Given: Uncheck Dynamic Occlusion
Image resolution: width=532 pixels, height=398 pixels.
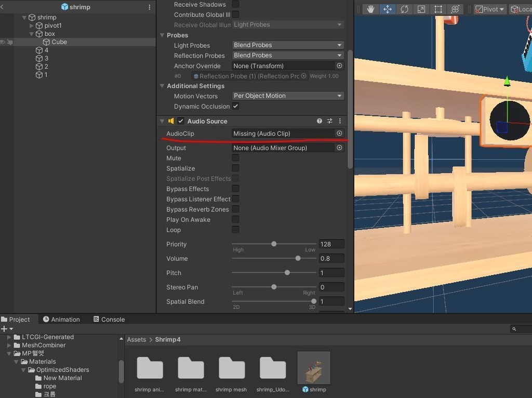Looking at the screenshot, I should [x=235, y=106].
